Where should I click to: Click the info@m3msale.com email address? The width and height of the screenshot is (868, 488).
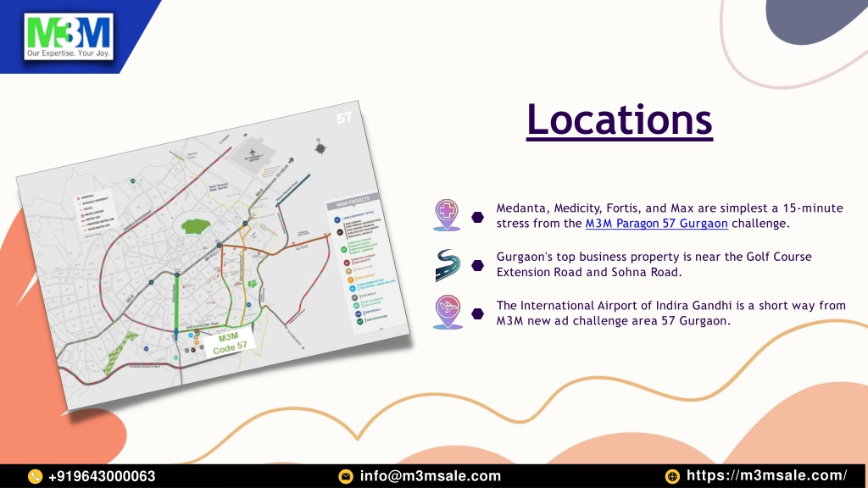coord(430,476)
